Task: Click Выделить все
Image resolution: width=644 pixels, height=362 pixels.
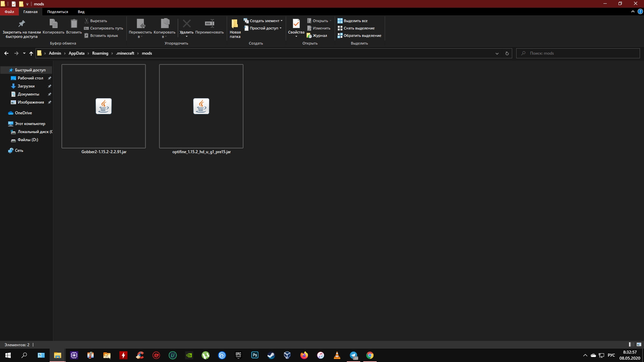Action: point(353,21)
